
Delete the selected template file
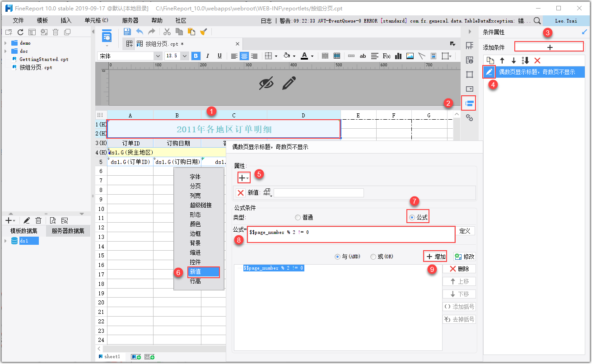pos(56,32)
